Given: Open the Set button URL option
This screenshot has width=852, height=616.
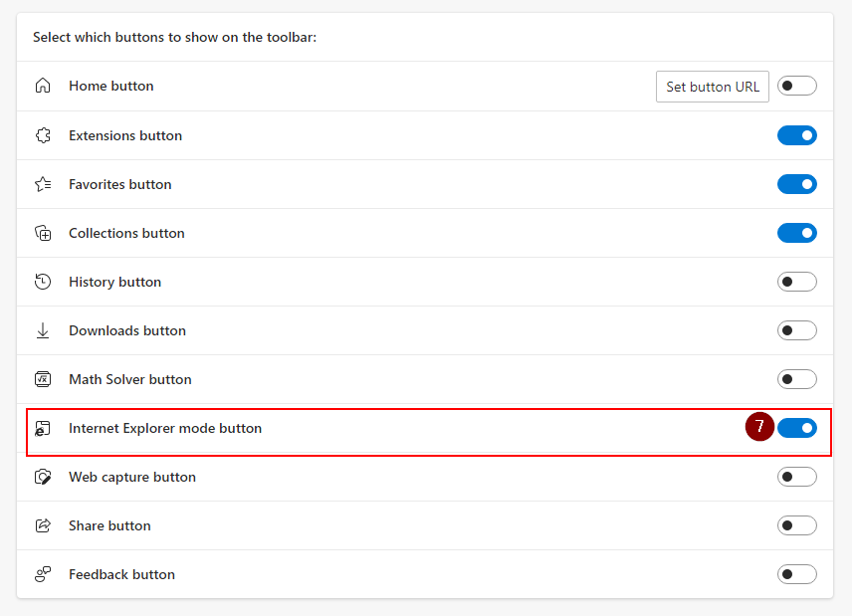Looking at the screenshot, I should point(713,87).
